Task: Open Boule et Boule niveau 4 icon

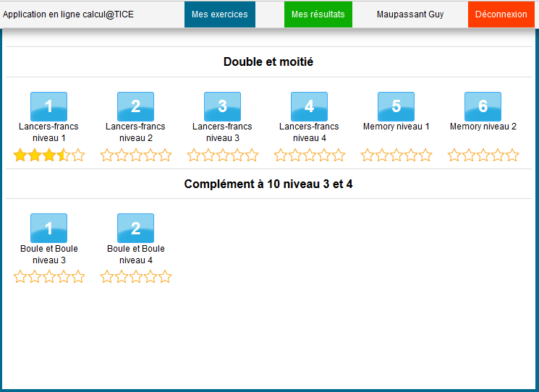Action: (x=135, y=228)
